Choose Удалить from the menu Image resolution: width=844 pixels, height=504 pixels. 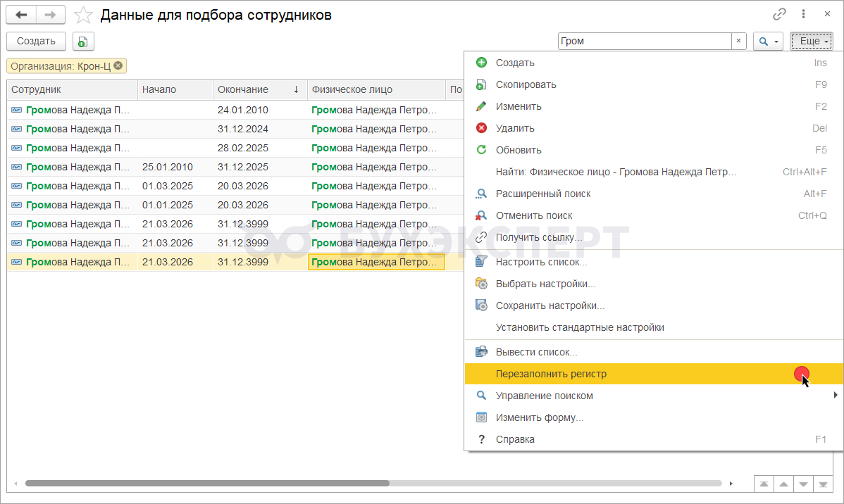[x=515, y=128]
